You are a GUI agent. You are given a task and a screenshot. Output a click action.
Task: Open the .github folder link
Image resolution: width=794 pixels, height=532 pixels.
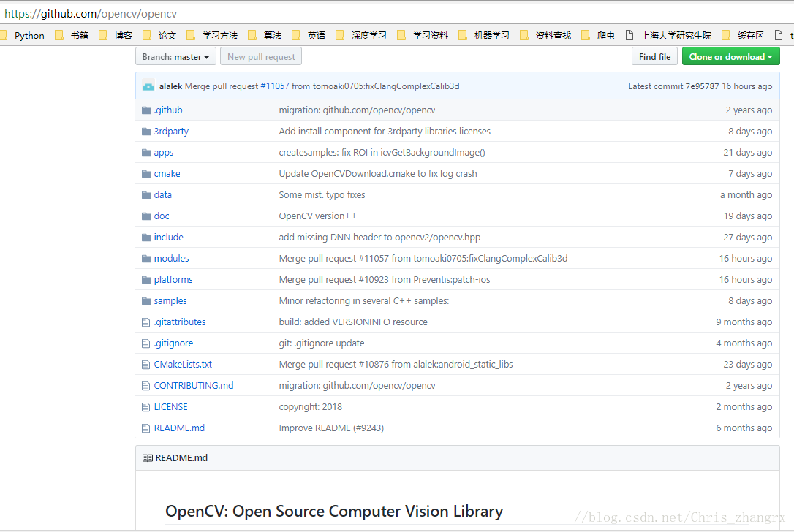[168, 110]
